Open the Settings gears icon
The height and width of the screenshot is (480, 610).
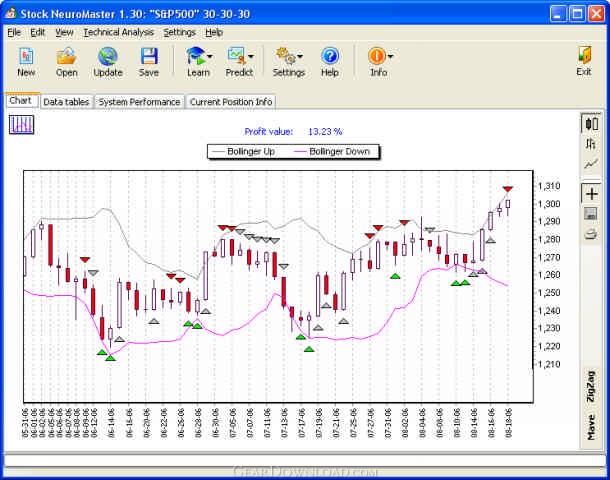point(286,56)
